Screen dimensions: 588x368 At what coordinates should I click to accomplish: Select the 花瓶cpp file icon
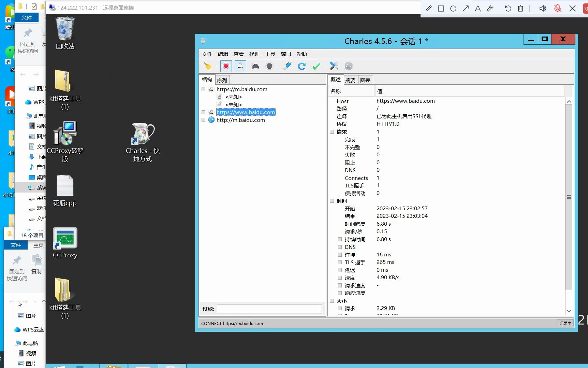click(65, 191)
